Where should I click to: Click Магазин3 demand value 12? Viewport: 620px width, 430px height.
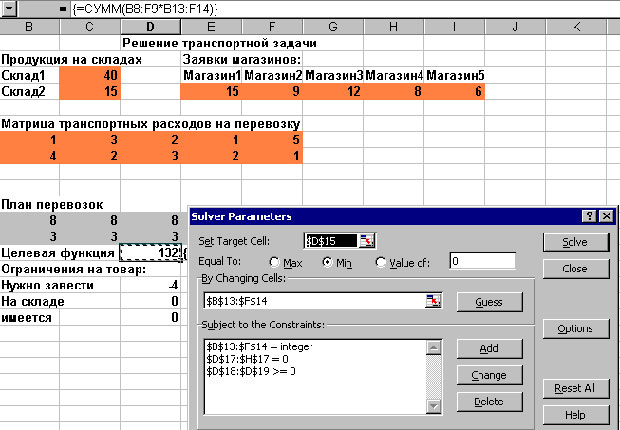click(x=333, y=91)
